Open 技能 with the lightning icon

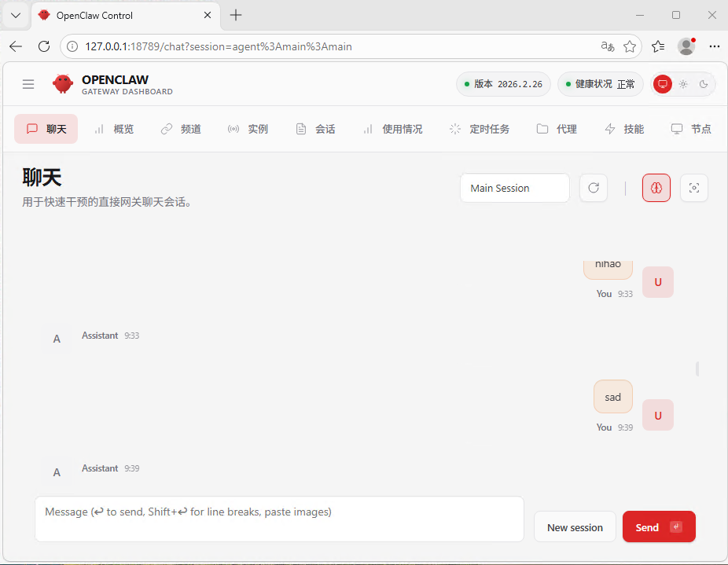[x=624, y=129]
